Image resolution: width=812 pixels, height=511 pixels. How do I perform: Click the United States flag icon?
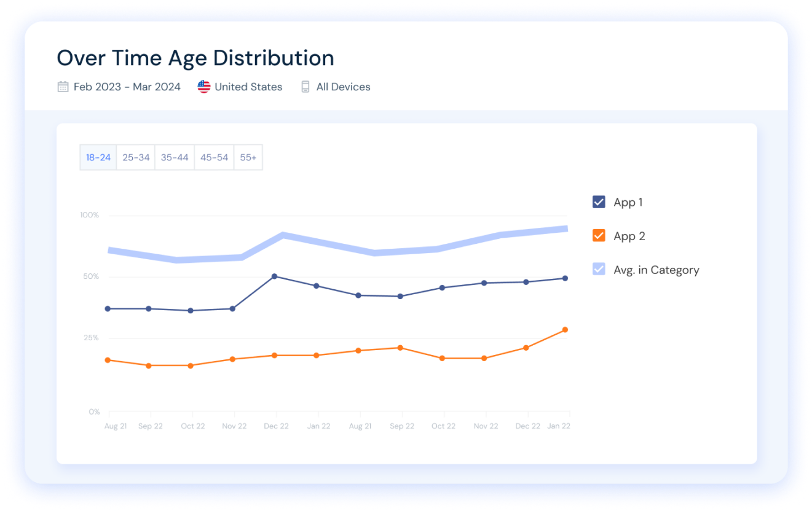[203, 87]
